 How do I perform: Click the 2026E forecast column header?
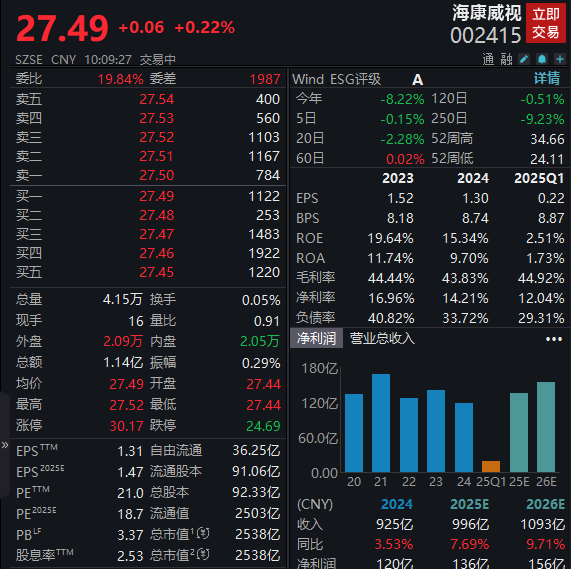pyautogui.click(x=546, y=505)
